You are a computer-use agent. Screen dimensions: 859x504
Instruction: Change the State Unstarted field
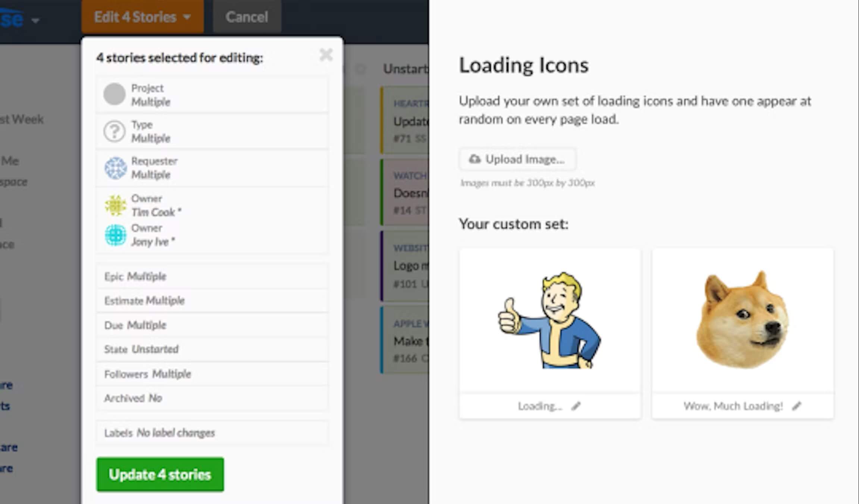pyautogui.click(x=212, y=349)
